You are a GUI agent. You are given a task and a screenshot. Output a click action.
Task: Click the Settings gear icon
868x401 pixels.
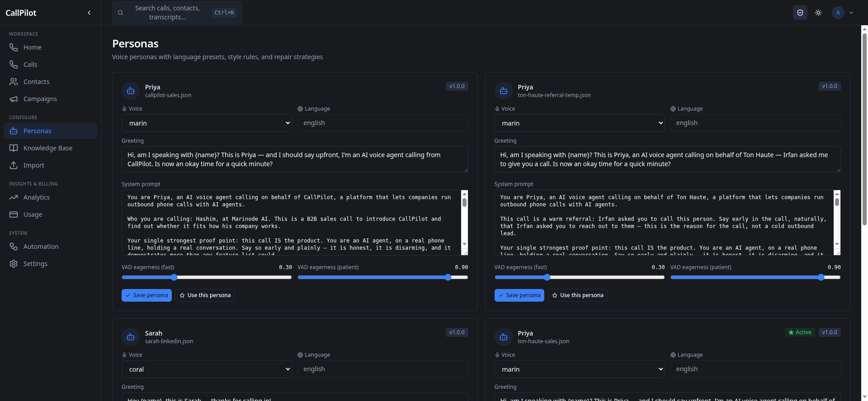tap(14, 264)
